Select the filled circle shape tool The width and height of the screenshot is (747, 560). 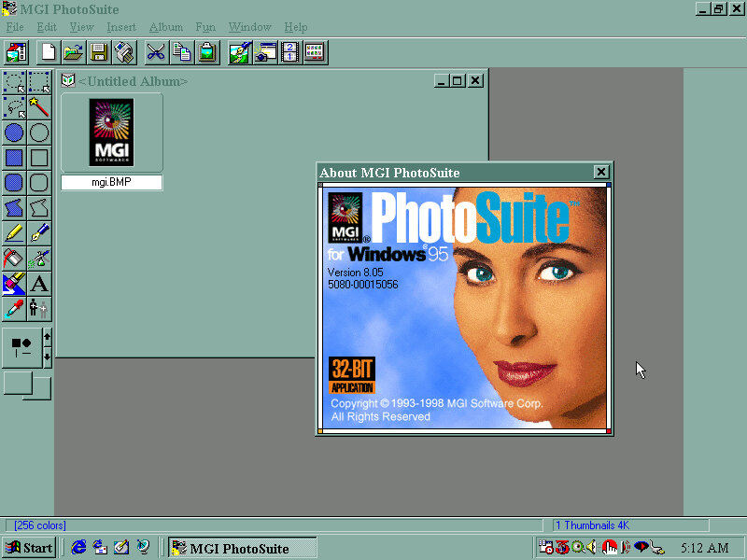(14, 133)
